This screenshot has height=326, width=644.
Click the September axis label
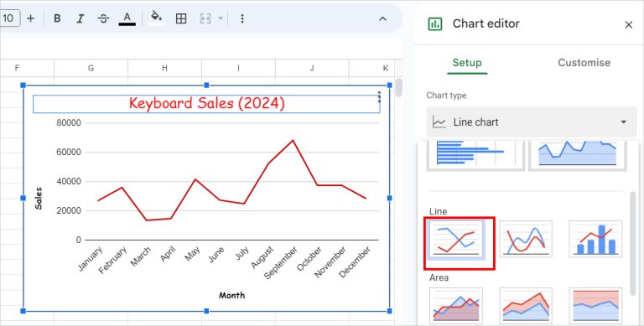coord(281,263)
